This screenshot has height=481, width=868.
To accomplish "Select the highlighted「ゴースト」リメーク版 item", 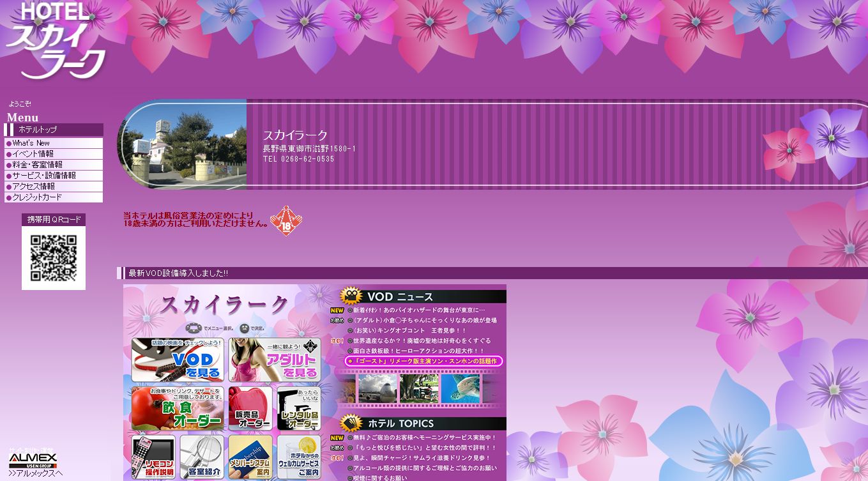I will (424, 362).
